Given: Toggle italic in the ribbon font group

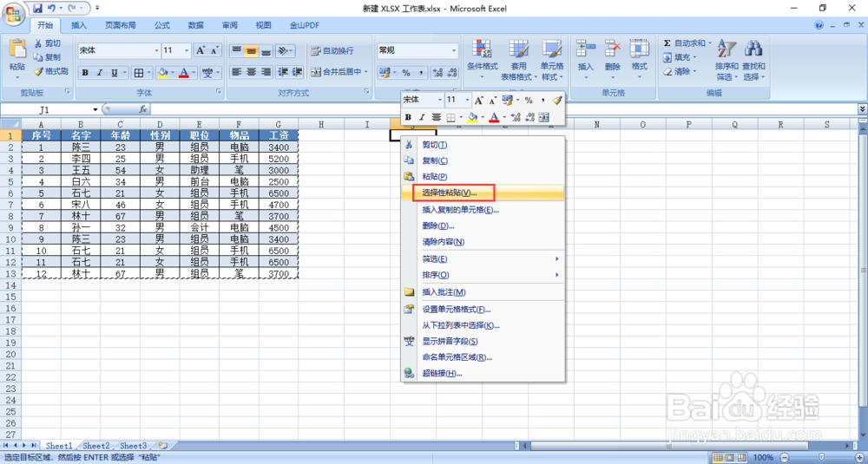Looking at the screenshot, I should click(100, 73).
